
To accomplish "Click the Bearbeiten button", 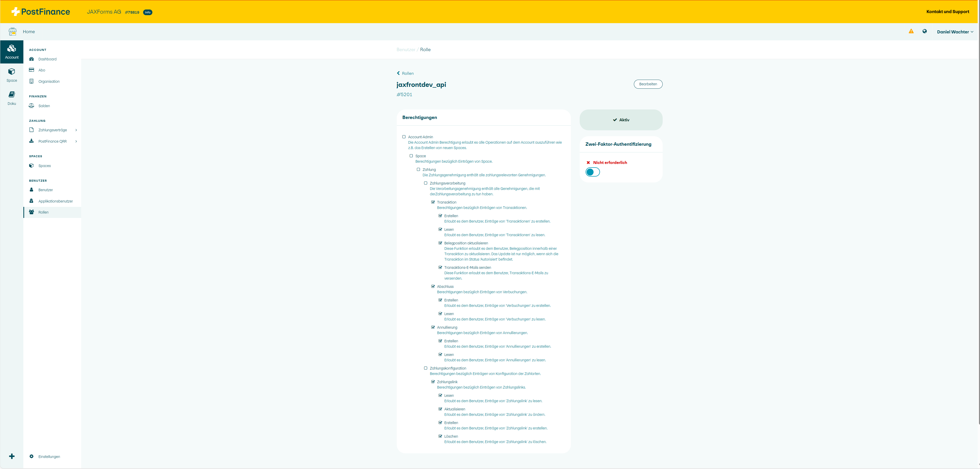I will tap(648, 84).
